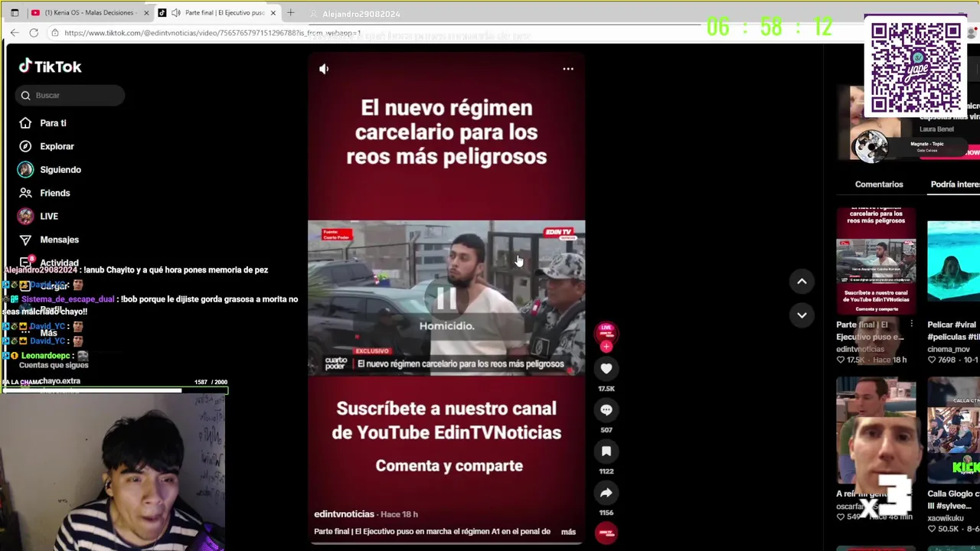Expand the video caption with 'más'
Screen dimensions: 980x551
(x=568, y=532)
